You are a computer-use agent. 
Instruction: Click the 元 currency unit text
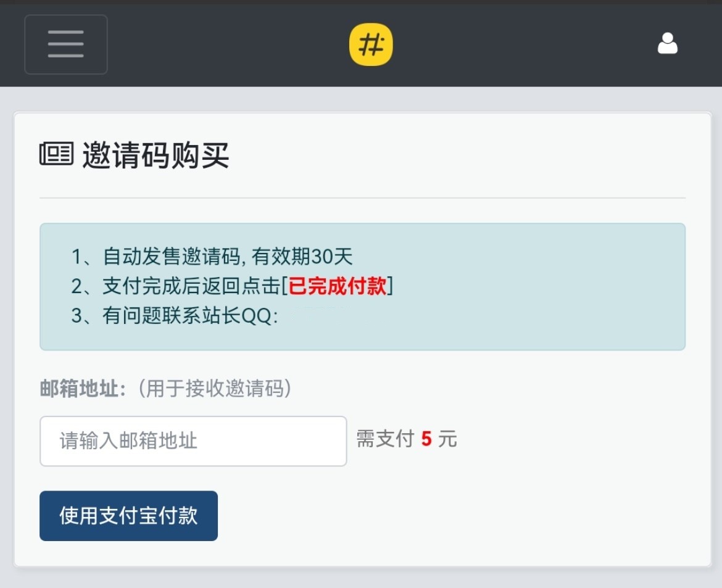[448, 439]
